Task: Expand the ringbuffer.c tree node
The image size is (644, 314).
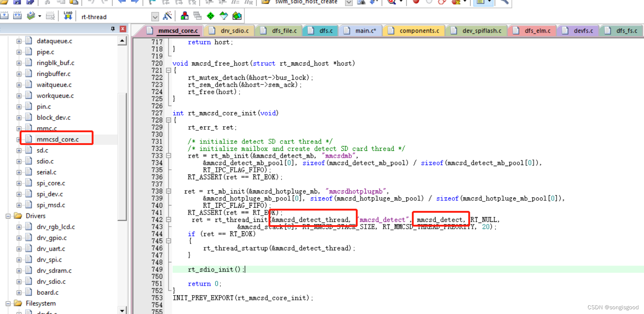Action: (x=19, y=74)
